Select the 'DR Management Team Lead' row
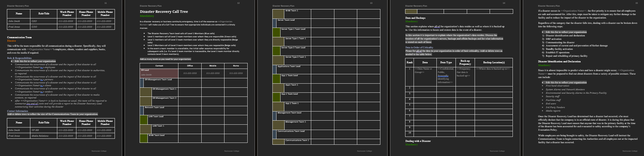 tap(193, 83)
